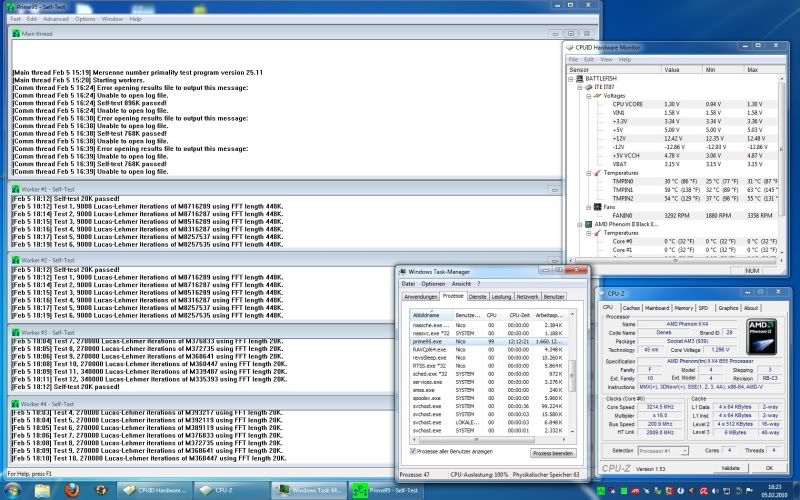800x500 pixels.
Task: Click the Worker #3 Self-Test window icon
Action: click(16, 333)
